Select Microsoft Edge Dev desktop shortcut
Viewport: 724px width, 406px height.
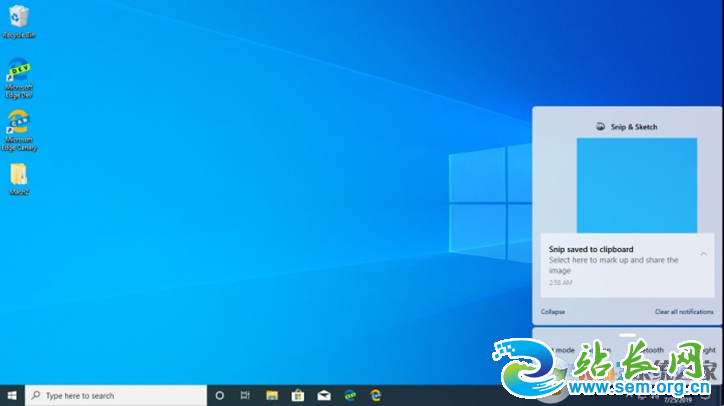pyautogui.click(x=18, y=78)
